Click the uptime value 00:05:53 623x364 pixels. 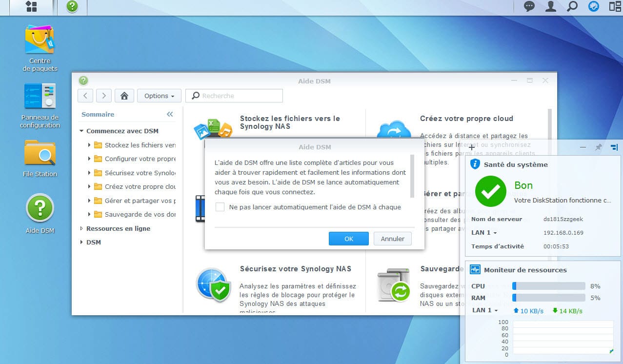coord(556,246)
